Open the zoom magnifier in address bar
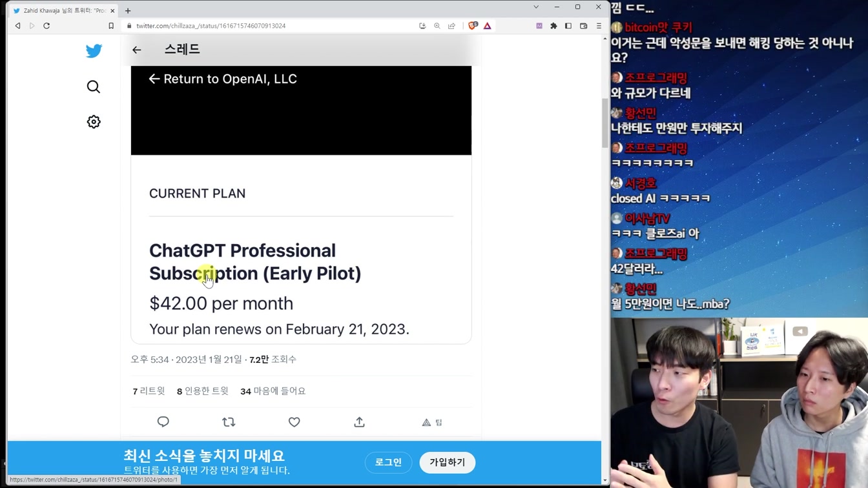Image resolution: width=868 pixels, height=488 pixels. [x=437, y=26]
